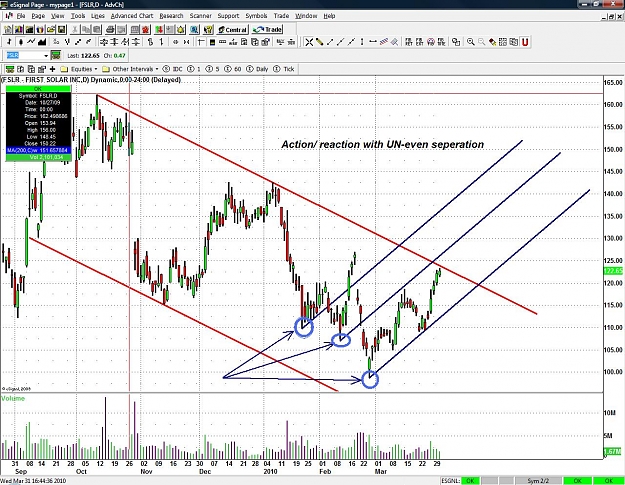Select the IDC interval button

click(173, 69)
